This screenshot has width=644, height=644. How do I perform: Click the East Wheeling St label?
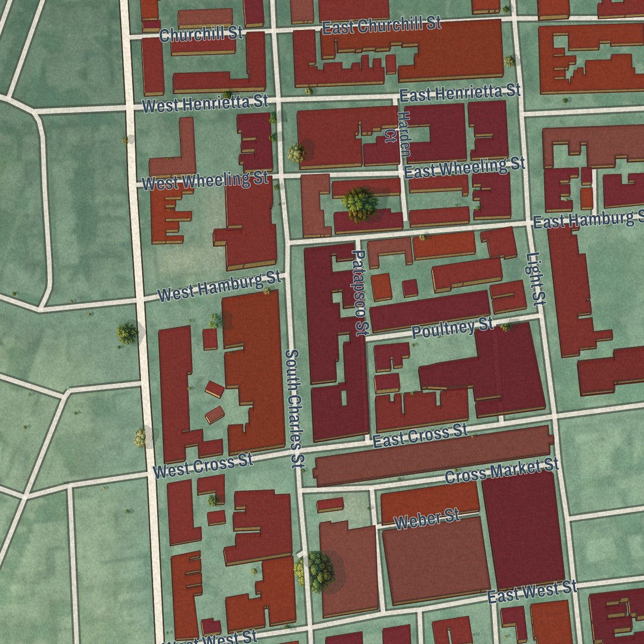464,167
